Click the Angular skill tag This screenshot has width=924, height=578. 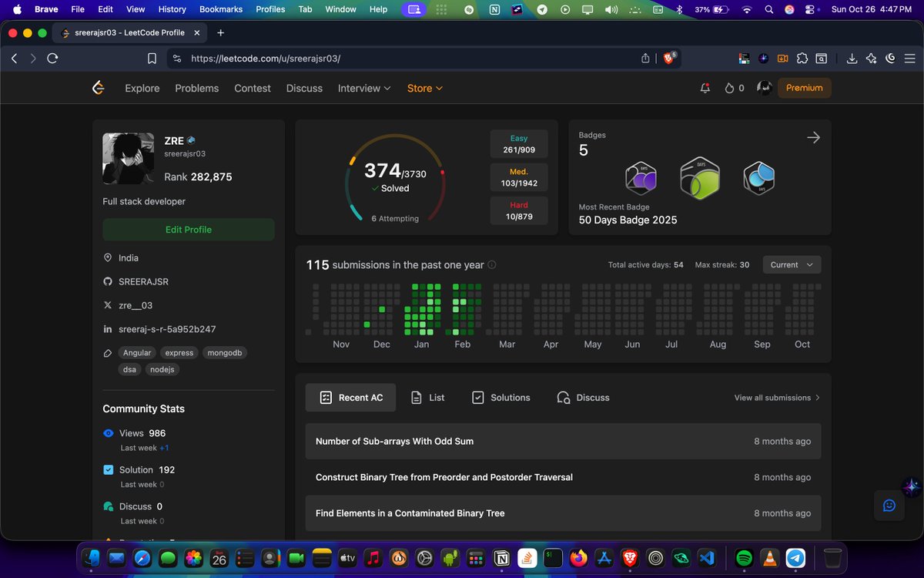pos(137,353)
